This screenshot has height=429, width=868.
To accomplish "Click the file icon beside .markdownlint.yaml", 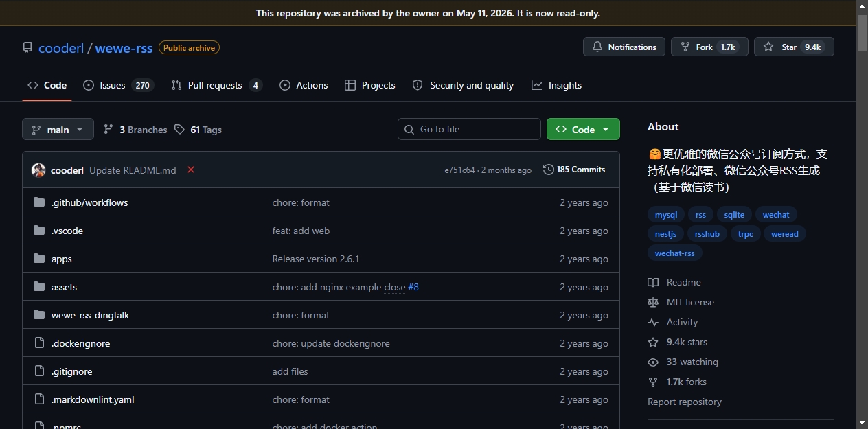I will pos(39,399).
